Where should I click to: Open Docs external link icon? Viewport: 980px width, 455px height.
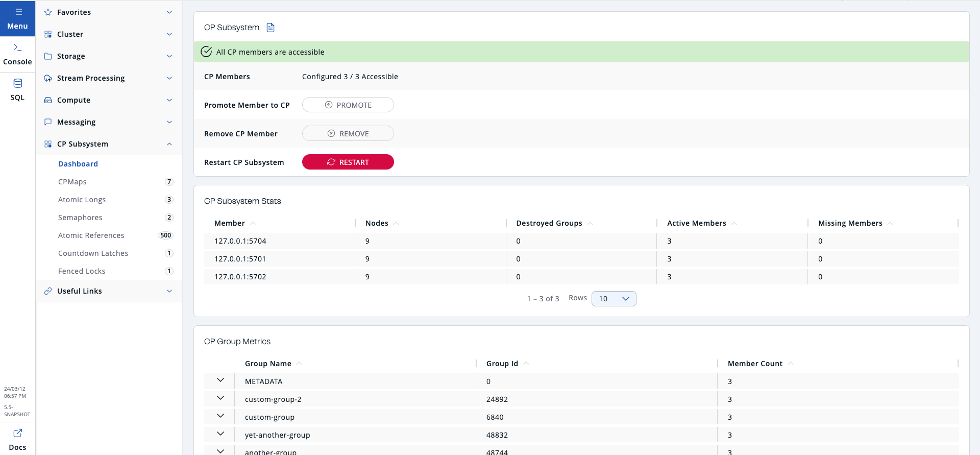(x=17, y=433)
